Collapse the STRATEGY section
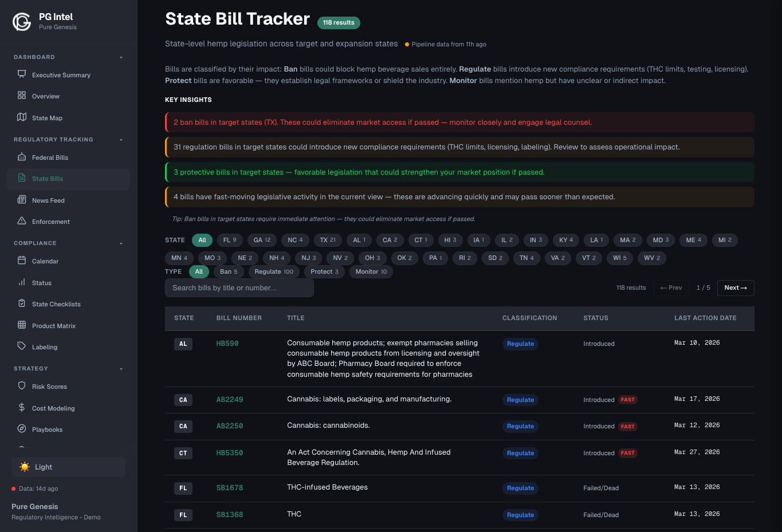The width and height of the screenshot is (782, 532). click(121, 368)
